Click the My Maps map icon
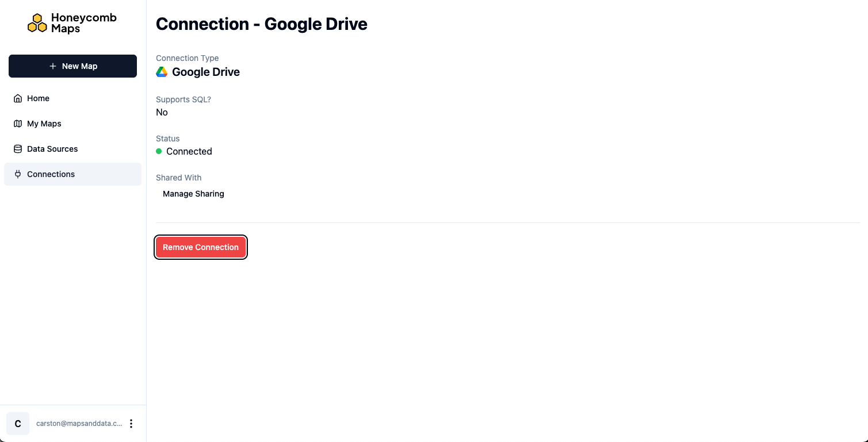 pyautogui.click(x=17, y=124)
